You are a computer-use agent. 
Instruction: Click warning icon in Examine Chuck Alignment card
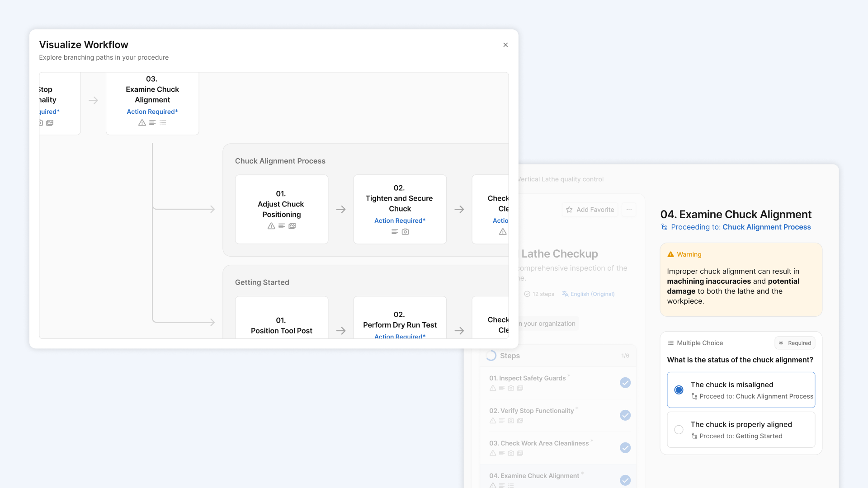coord(142,123)
